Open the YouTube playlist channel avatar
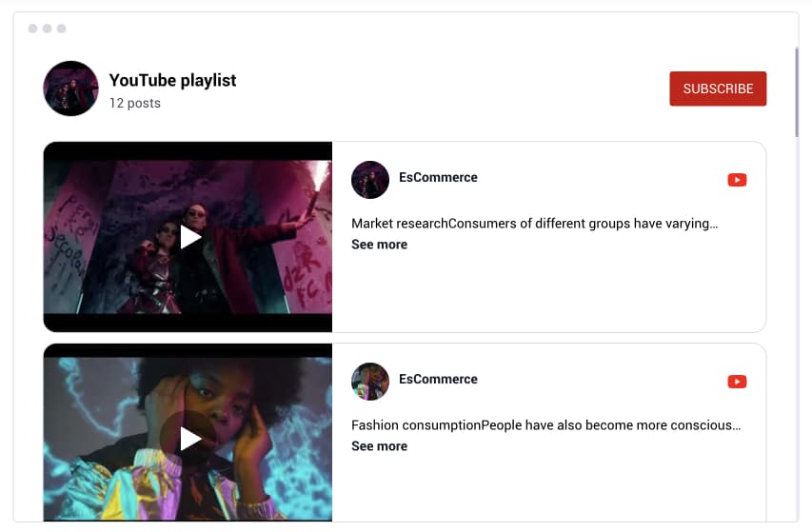 tap(71, 89)
